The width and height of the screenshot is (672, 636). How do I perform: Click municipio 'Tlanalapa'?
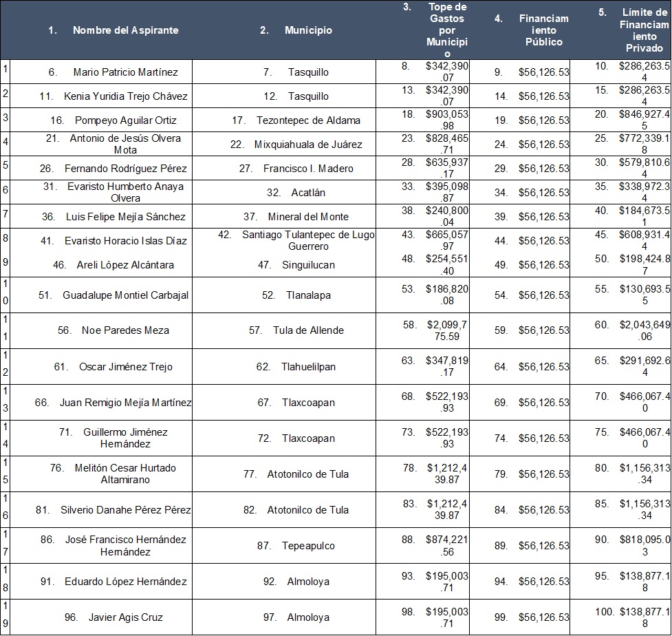[x=308, y=295]
